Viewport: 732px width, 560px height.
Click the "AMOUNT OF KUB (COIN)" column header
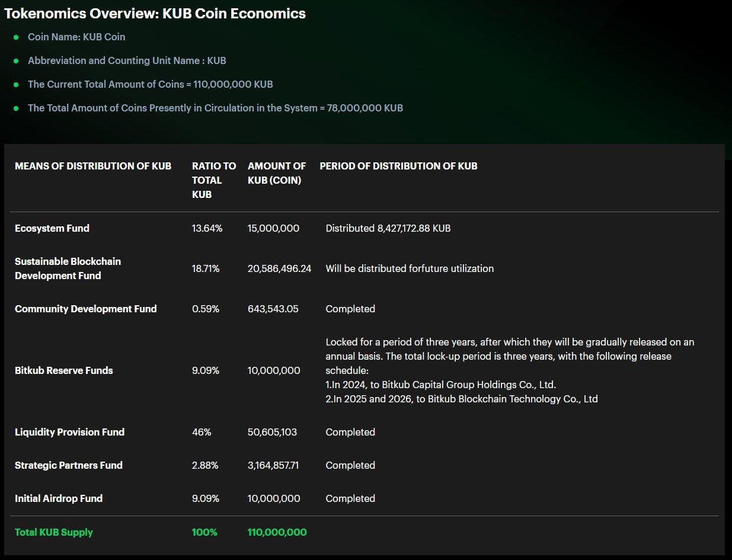[x=277, y=173]
